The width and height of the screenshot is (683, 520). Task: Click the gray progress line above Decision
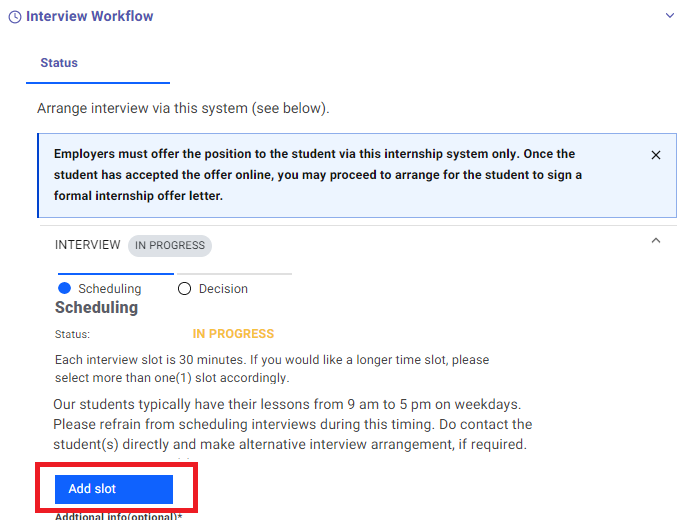coord(233,274)
